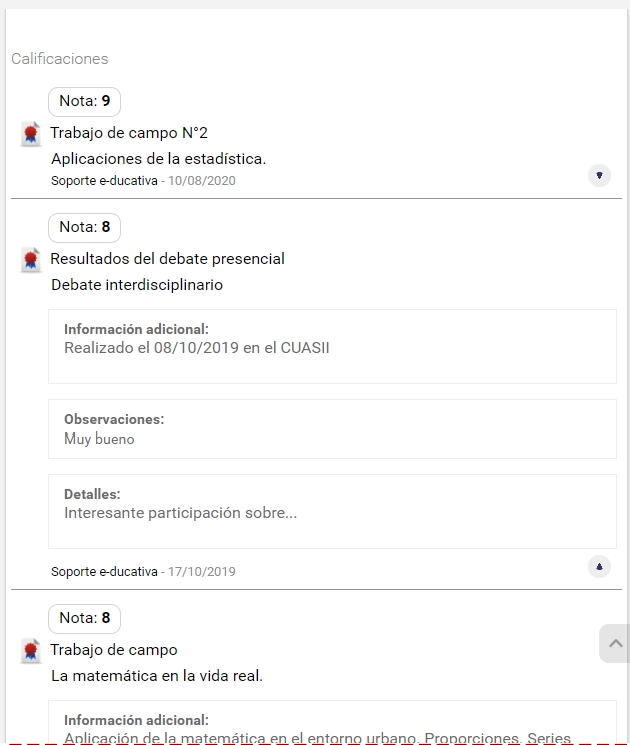This screenshot has height=745, width=630.
Task: Jump back to top with chevron button
Action: click(615, 643)
